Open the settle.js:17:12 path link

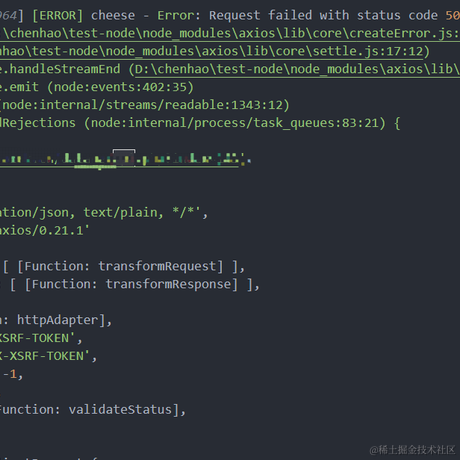pyautogui.click(x=212, y=51)
